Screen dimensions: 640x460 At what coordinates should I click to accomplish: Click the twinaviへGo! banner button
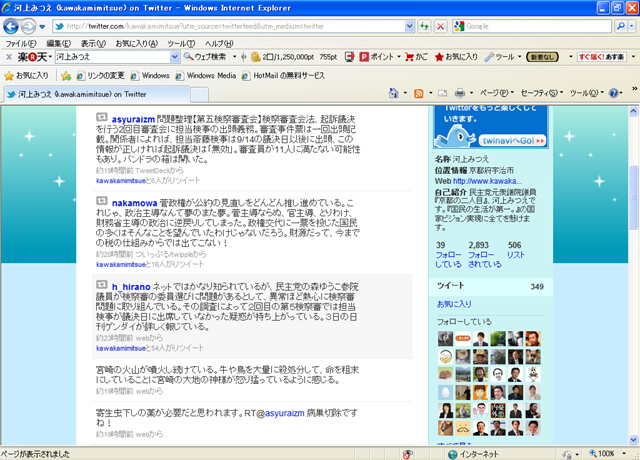point(513,140)
